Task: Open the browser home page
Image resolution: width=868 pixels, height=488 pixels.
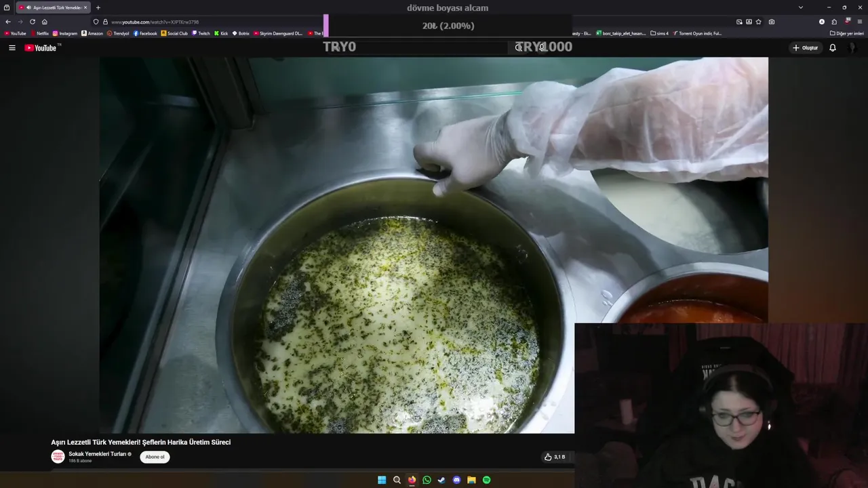Action: point(45,22)
